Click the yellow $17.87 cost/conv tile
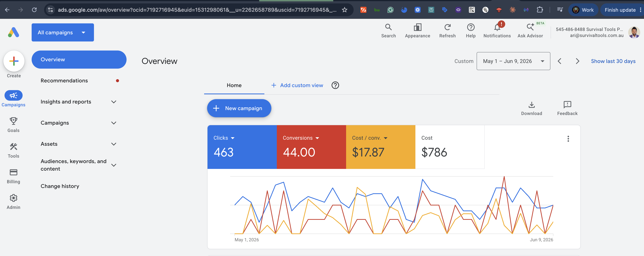644x256 pixels. click(381, 147)
